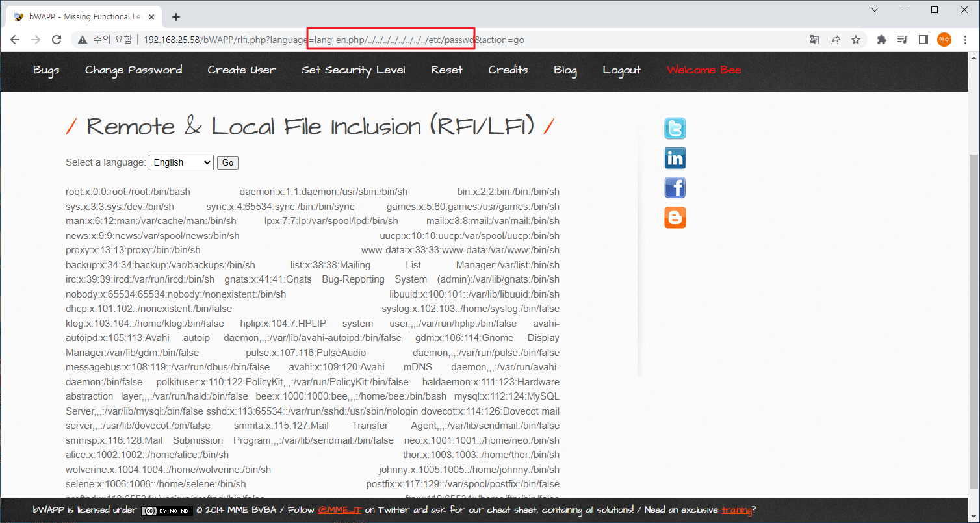The image size is (980, 523).
Task: Click the training link in footer
Action: (736, 510)
